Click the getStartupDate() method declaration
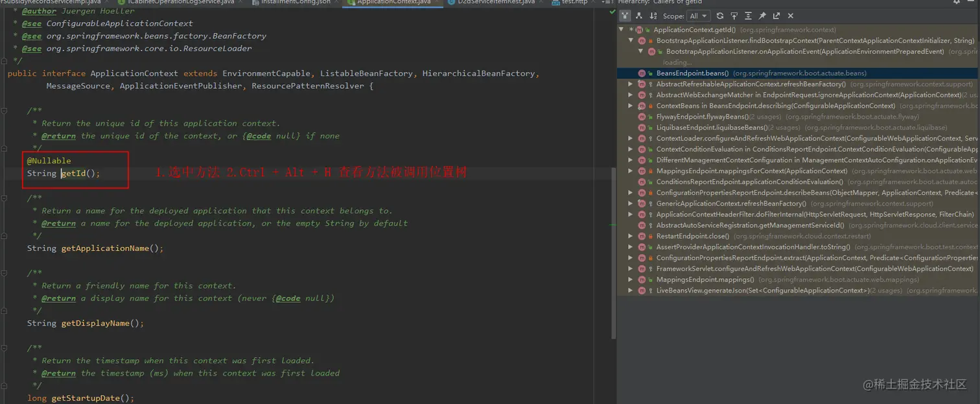 (80, 398)
